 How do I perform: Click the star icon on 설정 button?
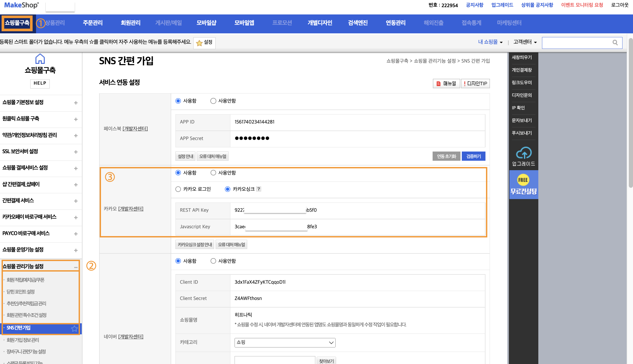pyautogui.click(x=199, y=43)
